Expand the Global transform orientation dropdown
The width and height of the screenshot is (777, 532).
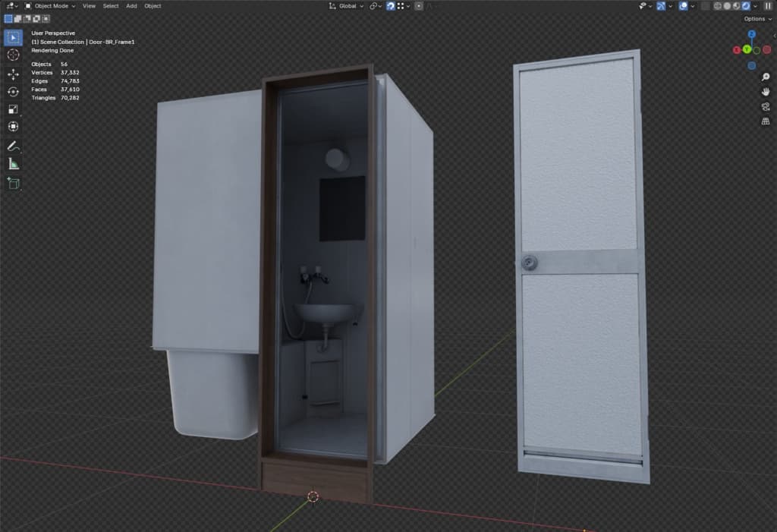[346, 6]
